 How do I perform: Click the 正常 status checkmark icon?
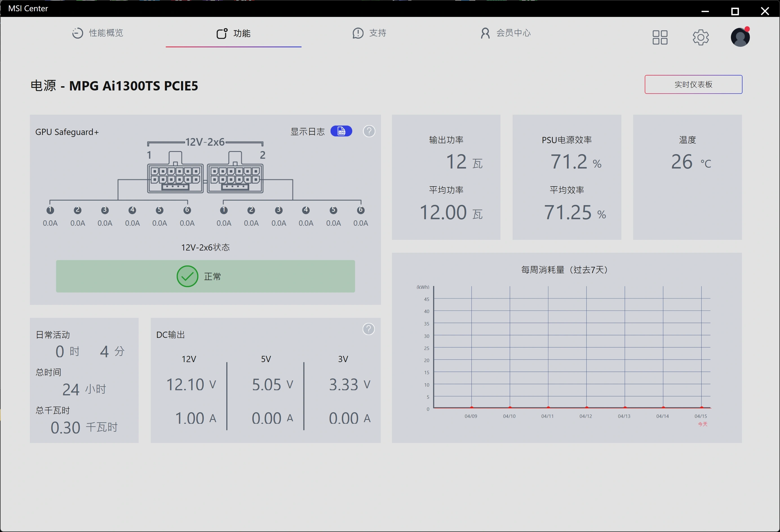click(x=187, y=276)
